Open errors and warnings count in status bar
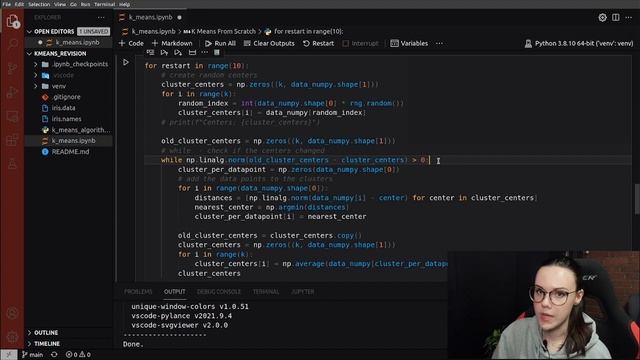The image size is (640, 360). [x=78, y=355]
